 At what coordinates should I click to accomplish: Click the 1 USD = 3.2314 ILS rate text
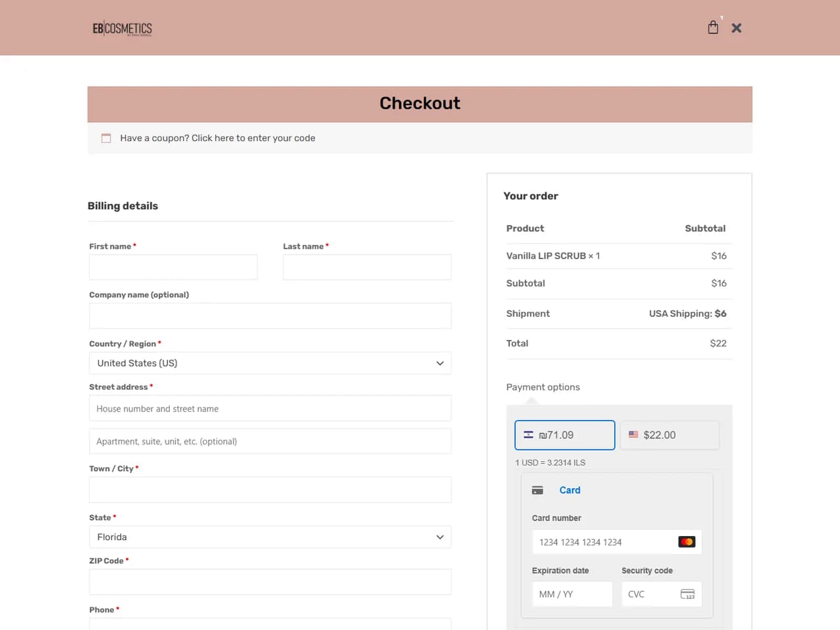[x=550, y=463]
